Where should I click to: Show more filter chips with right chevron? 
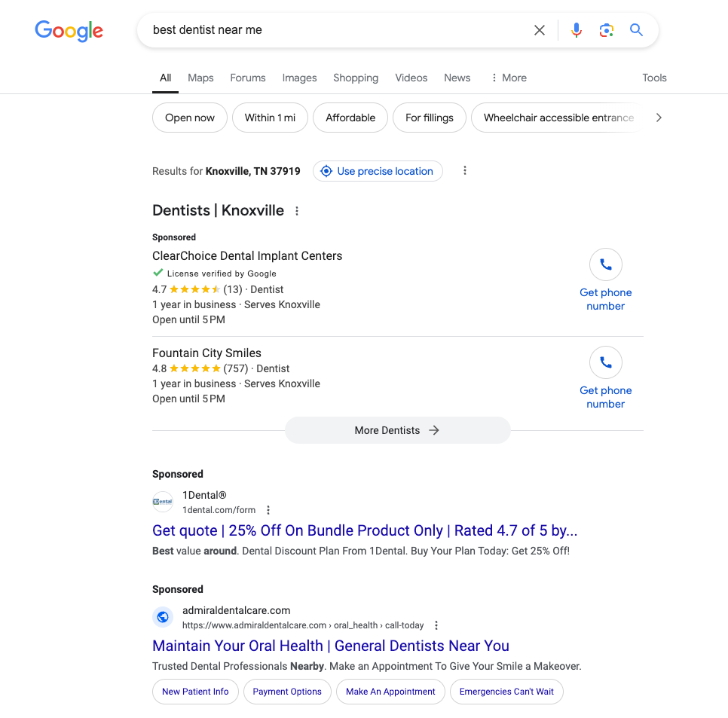pos(659,118)
